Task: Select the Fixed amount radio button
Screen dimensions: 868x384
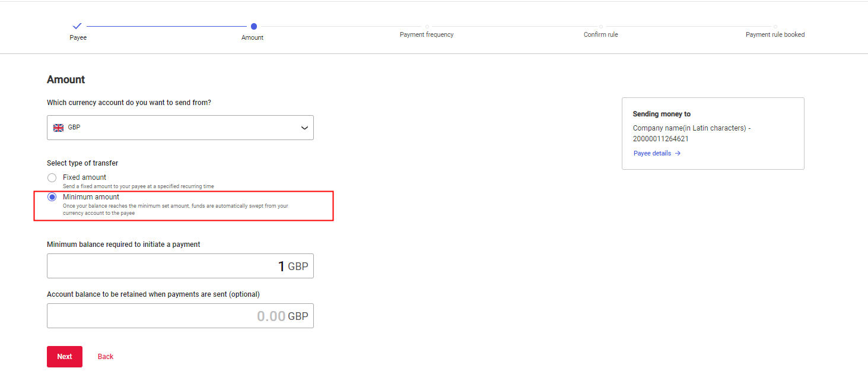Action: coord(52,177)
